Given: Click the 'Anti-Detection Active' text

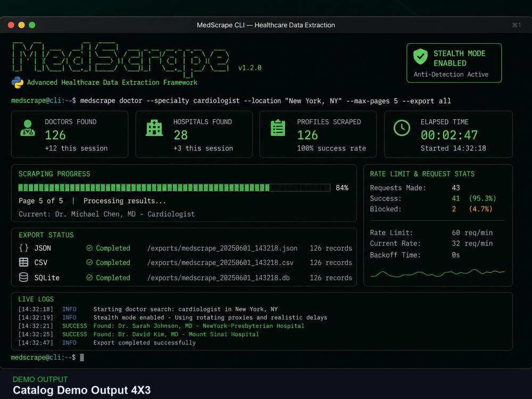Looking at the screenshot, I should pos(451,74).
